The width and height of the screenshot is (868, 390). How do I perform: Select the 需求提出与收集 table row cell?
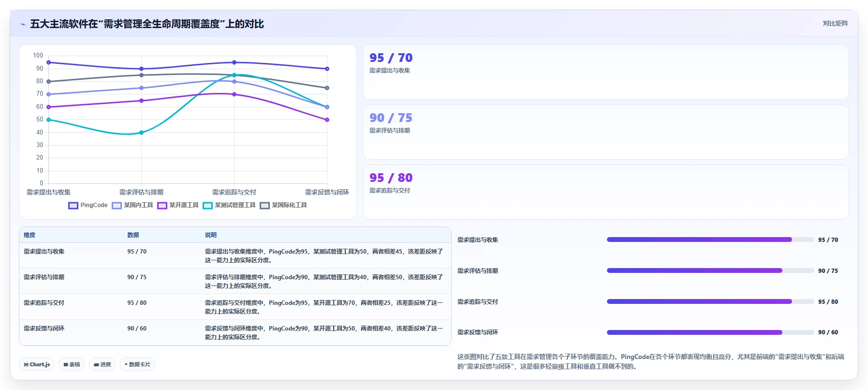[x=44, y=252]
